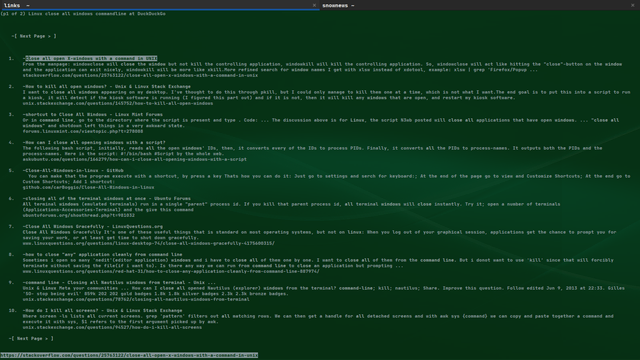Image resolution: width=640 pixels, height=360 pixels.
Task: Click the stackoverflow URL in status bar
Action: click(x=129, y=355)
